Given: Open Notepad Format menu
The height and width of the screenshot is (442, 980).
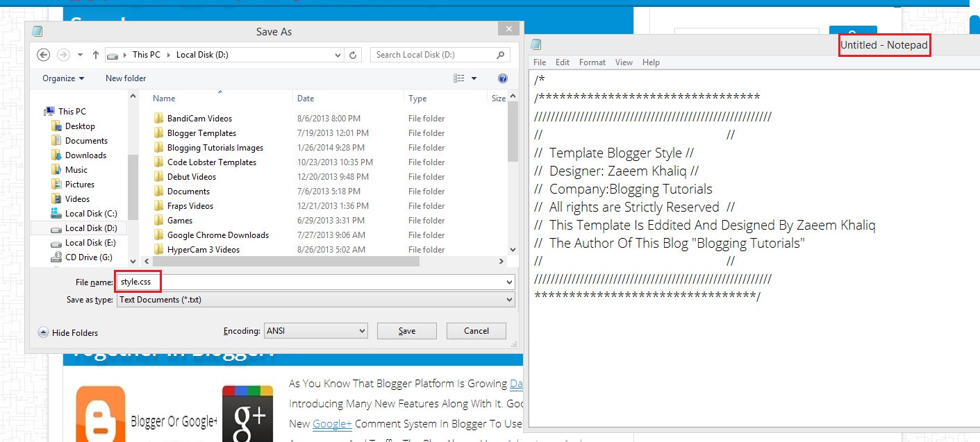Looking at the screenshot, I should 592,62.
